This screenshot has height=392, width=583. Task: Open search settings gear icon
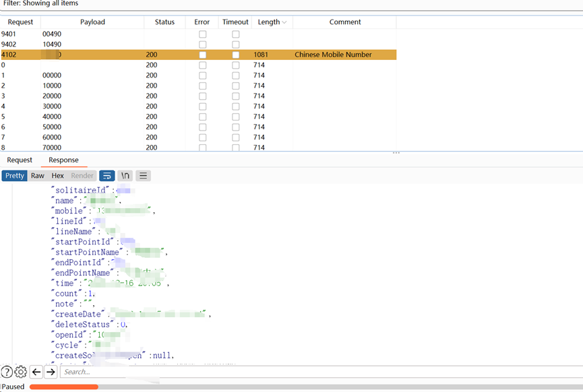point(21,372)
